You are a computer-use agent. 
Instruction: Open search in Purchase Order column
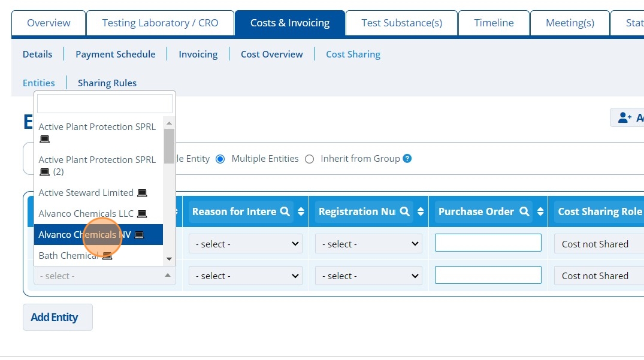click(x=524, y=211)
